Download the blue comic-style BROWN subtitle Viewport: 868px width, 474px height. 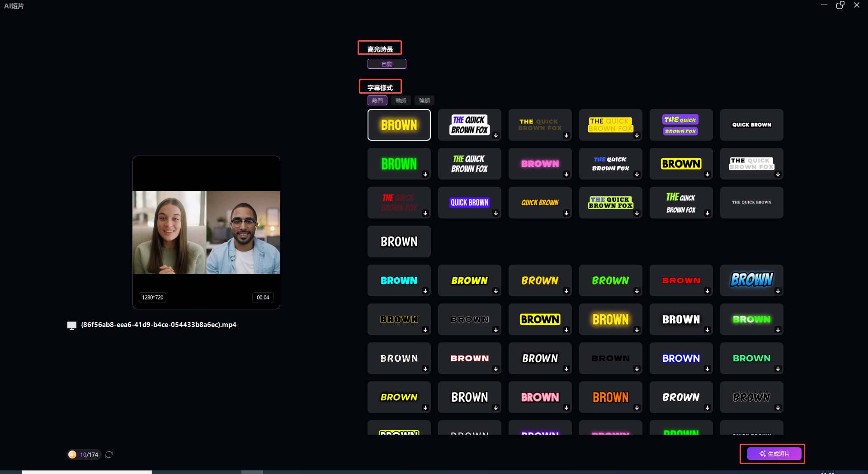point(778,291)
